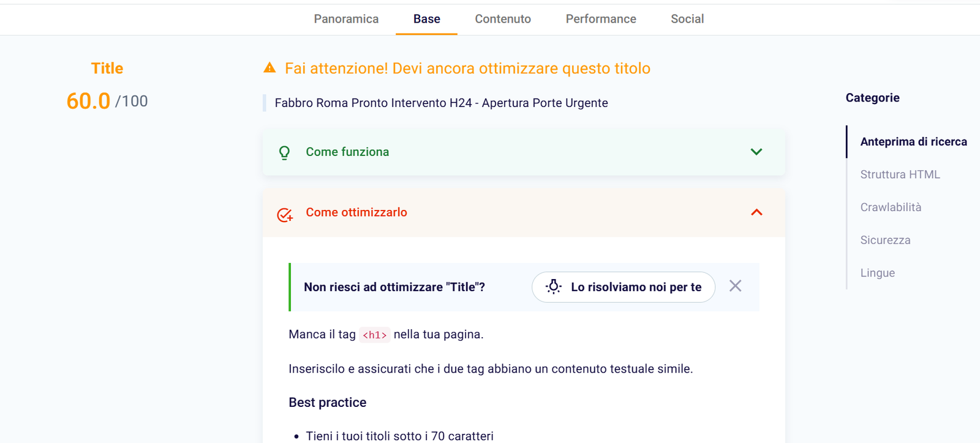Screen dimensions: 980x443
Task: Jump to the Struttura HTML category
Action: [900, 174]
